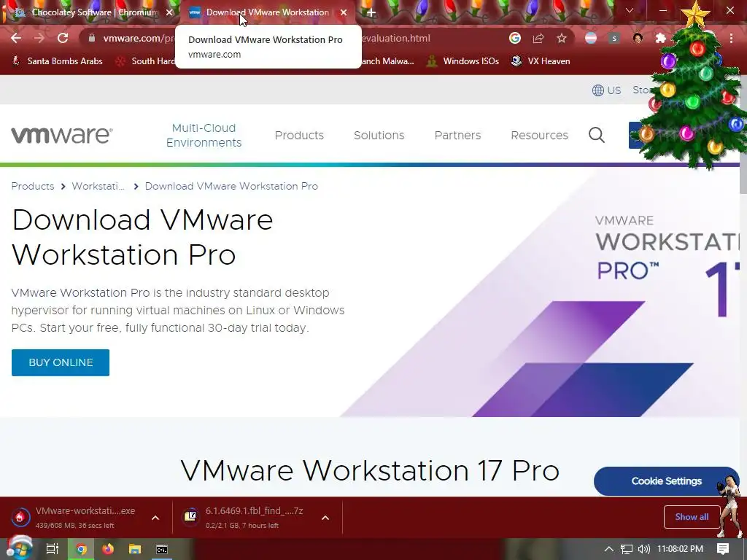Click the Workstati... breadcrumb link

pos(98,186)
